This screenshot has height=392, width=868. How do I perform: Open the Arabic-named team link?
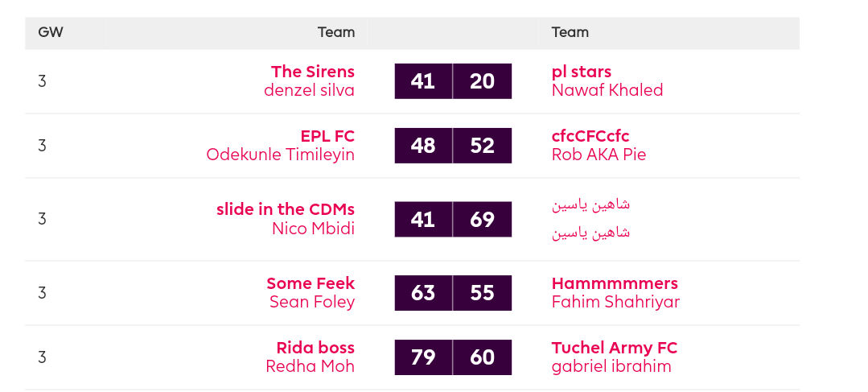(x=590, y=204)
